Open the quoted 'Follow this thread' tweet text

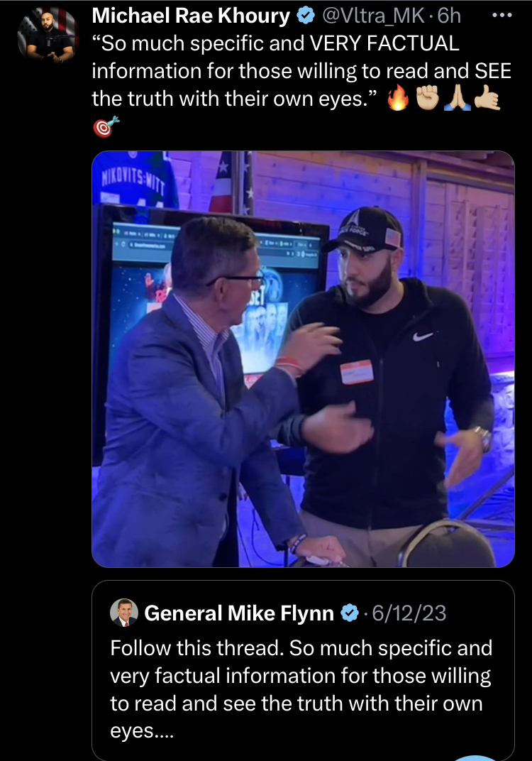click(301, 689)
